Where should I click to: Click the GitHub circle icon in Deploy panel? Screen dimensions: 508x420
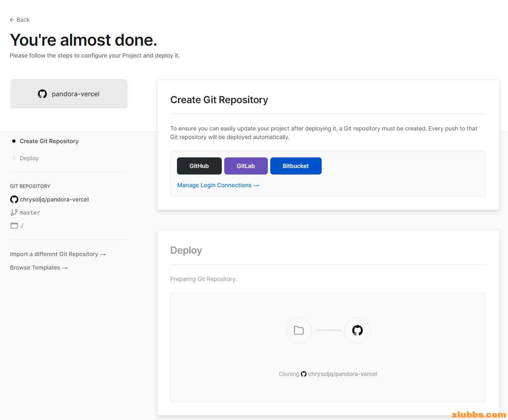[x=357, y=330]
